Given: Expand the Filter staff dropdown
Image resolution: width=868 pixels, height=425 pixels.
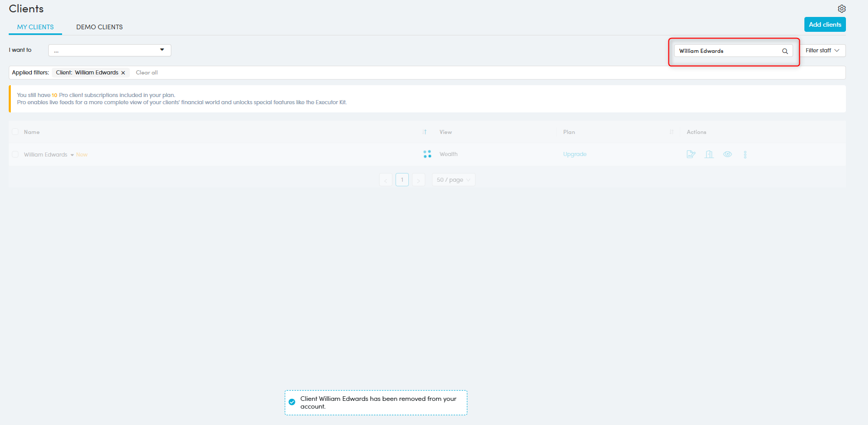Looking at the screenshot, I should 822,51.
